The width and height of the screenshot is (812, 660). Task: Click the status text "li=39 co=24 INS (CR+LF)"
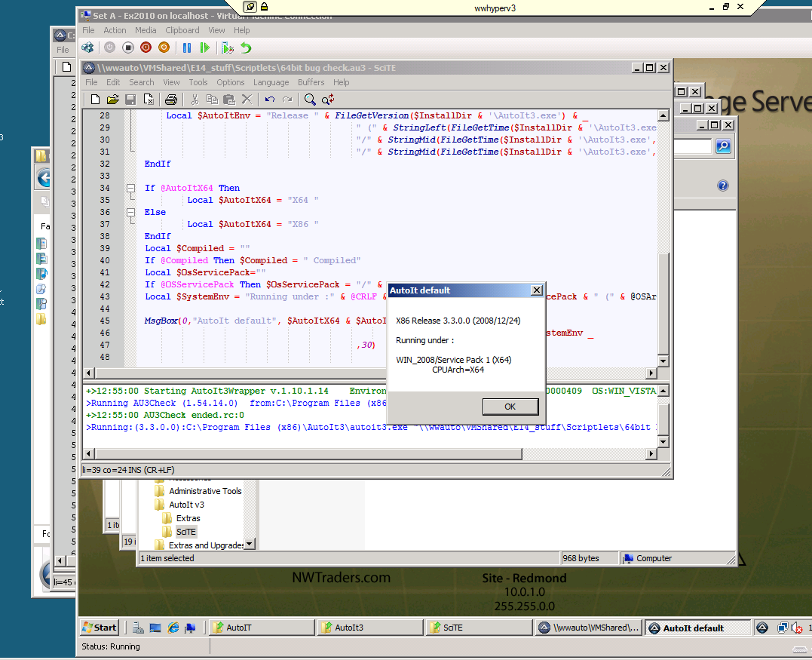(x=128, y=470)
